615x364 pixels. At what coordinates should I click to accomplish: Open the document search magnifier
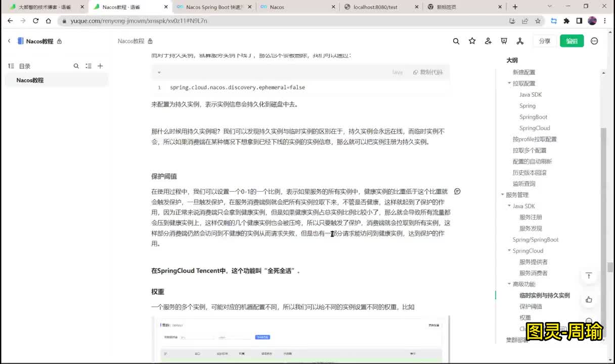pos(456,41)
